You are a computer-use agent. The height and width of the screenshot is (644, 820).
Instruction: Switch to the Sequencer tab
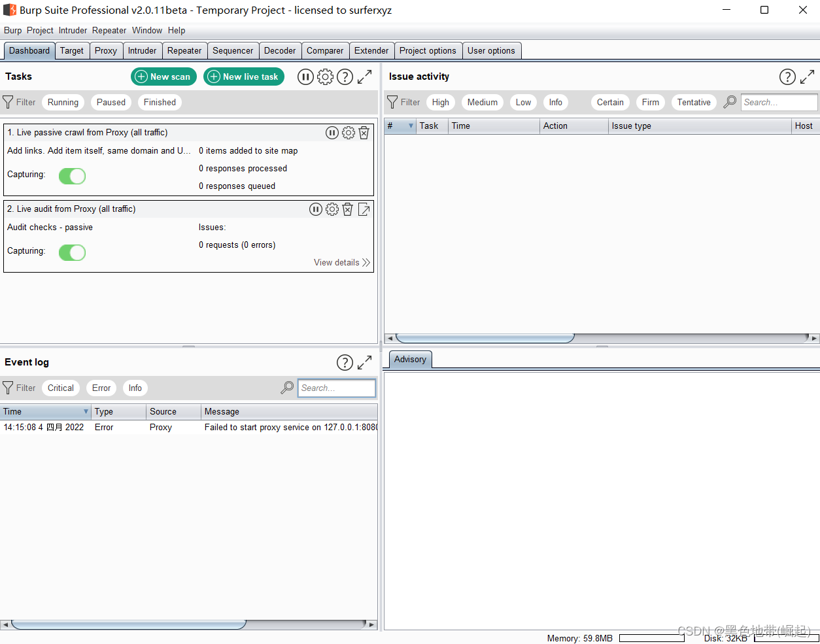point(233,51)
